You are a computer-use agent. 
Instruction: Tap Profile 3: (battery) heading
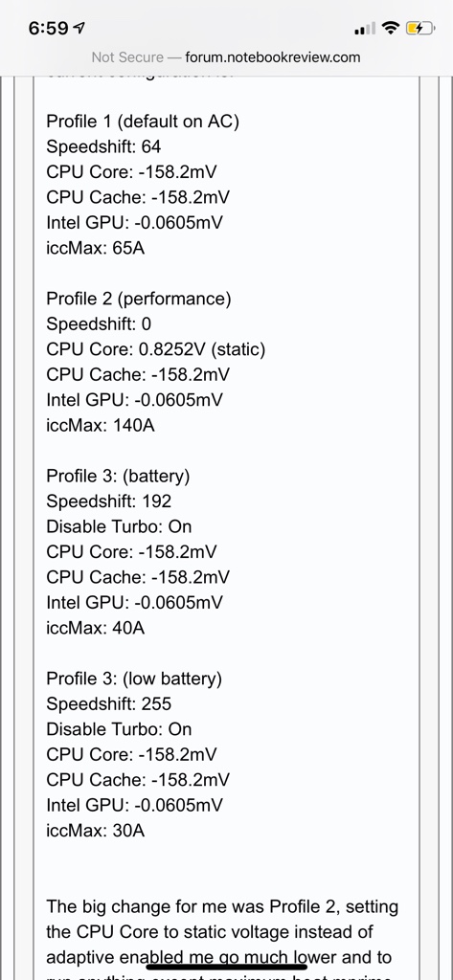(118, 477)
